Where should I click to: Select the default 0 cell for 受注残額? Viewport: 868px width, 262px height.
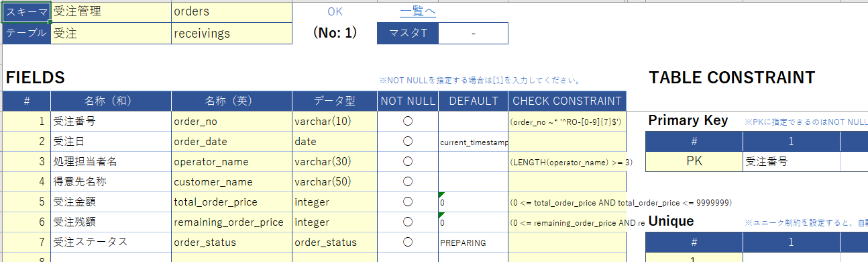coord(473,222)
